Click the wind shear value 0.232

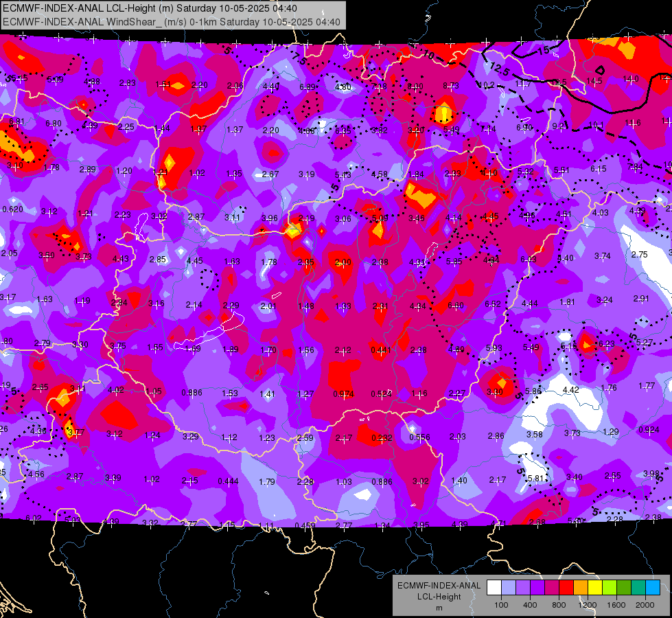382,437
